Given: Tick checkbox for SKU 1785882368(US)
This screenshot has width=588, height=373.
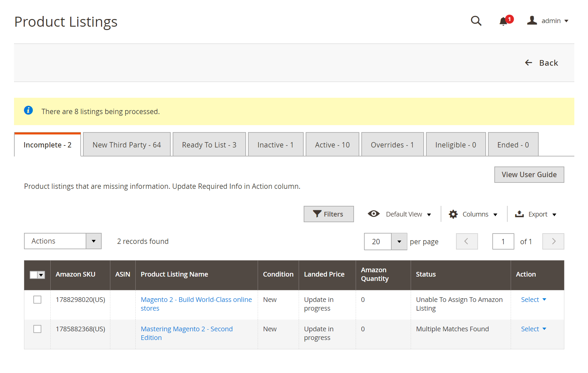Looking at the screenshot, I should click(37, 329).
